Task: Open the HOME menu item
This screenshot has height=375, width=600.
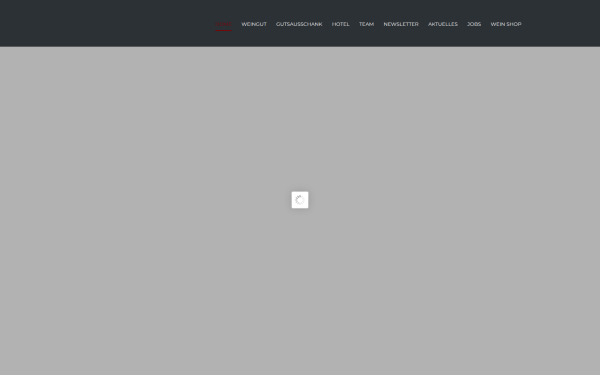Action: [x=223, y=24]
